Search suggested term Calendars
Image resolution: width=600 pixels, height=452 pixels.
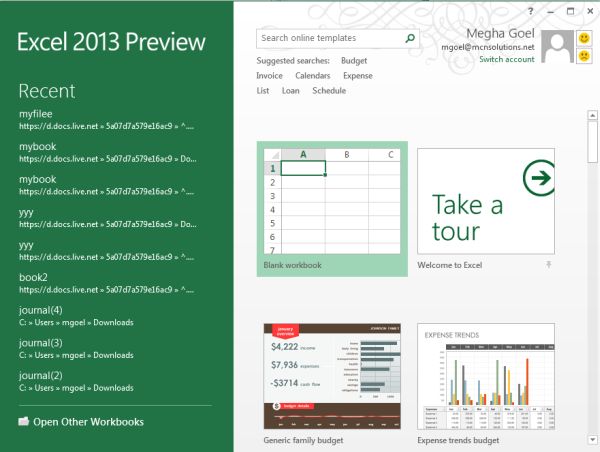[x=313, y=75]
